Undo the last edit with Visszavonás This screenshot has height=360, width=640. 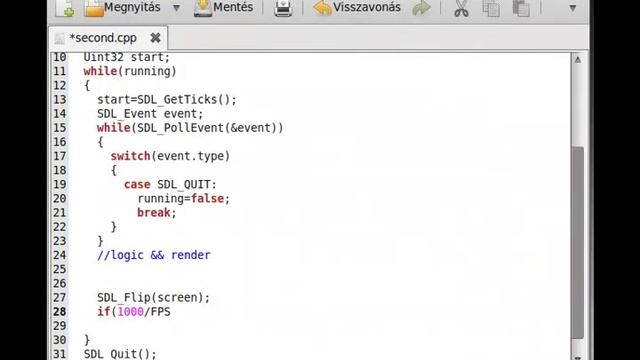click(357, 8)
